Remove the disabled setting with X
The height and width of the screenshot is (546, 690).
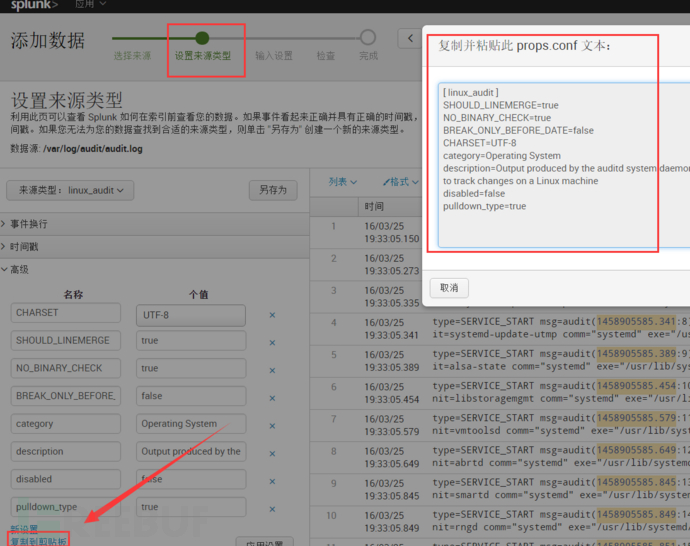click(272, 481)
